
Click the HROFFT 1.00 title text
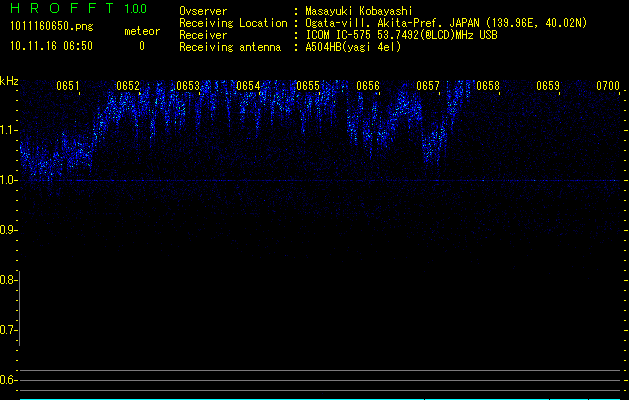click(76, 9)
